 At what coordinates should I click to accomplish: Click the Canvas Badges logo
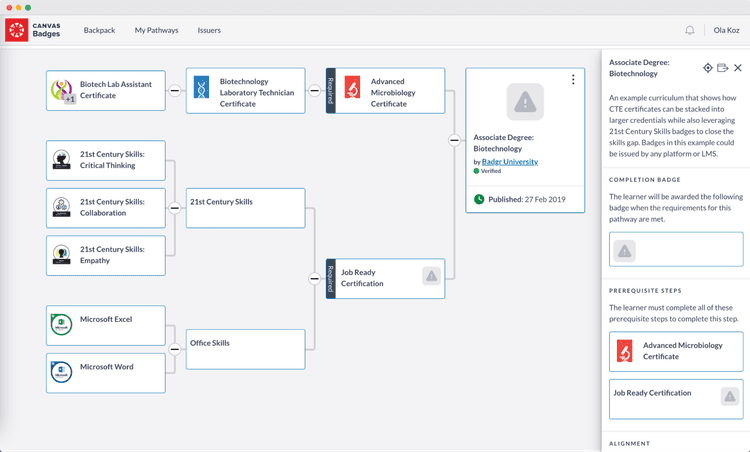pyautogui.click(x=33, y=30)
